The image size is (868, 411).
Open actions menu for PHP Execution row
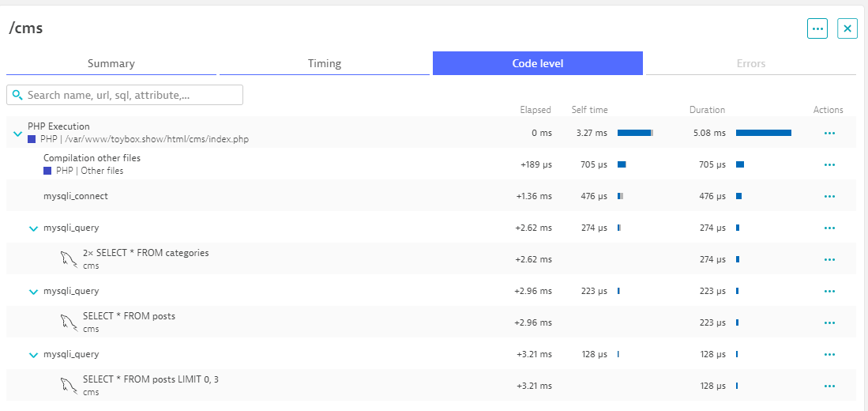click(x=829, y=133)
